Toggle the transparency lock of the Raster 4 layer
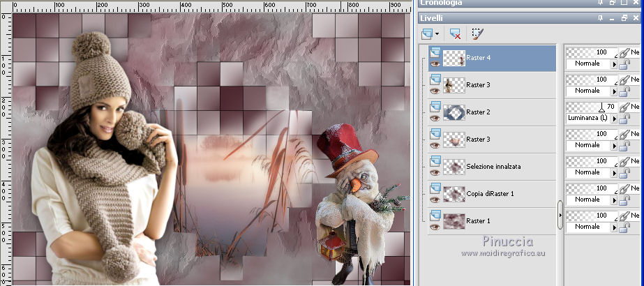This screenshot has height=286, width=644. pos(624,64)
